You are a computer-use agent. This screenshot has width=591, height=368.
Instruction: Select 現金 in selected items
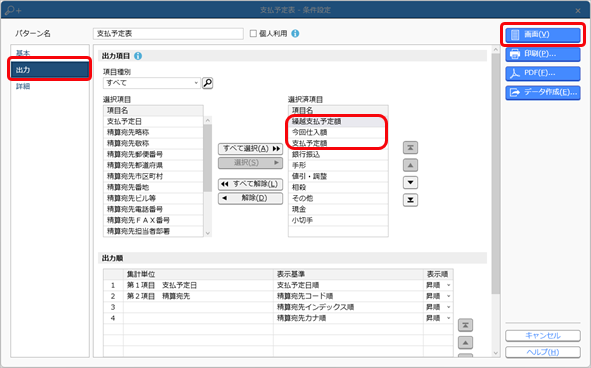coord(338,209)
